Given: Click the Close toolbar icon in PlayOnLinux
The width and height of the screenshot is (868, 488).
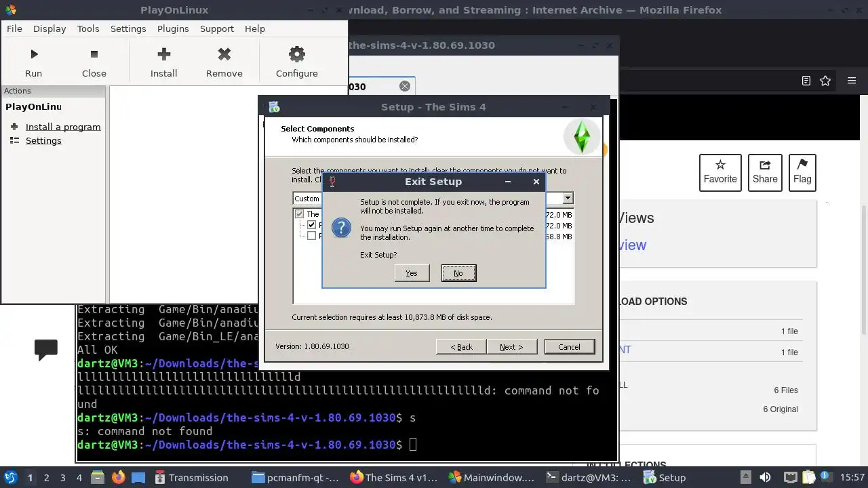Looking at the screenshot, I should click(94, 54).
